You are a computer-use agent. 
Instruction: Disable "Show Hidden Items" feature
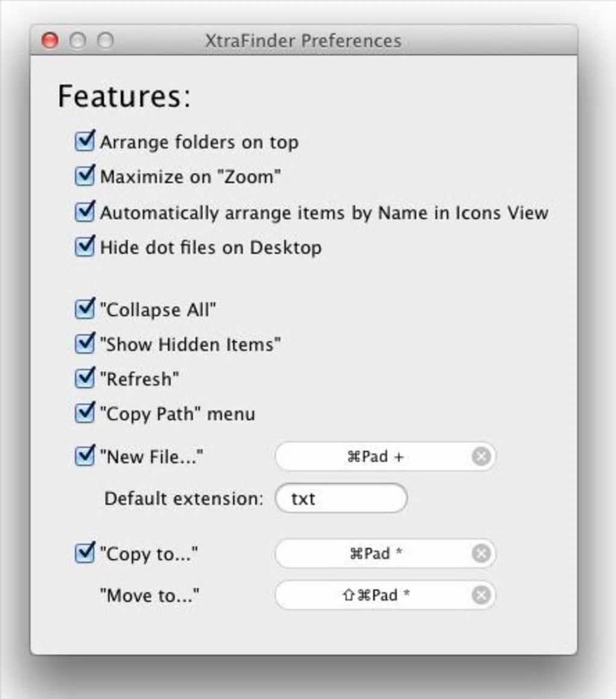coord(84,344)
